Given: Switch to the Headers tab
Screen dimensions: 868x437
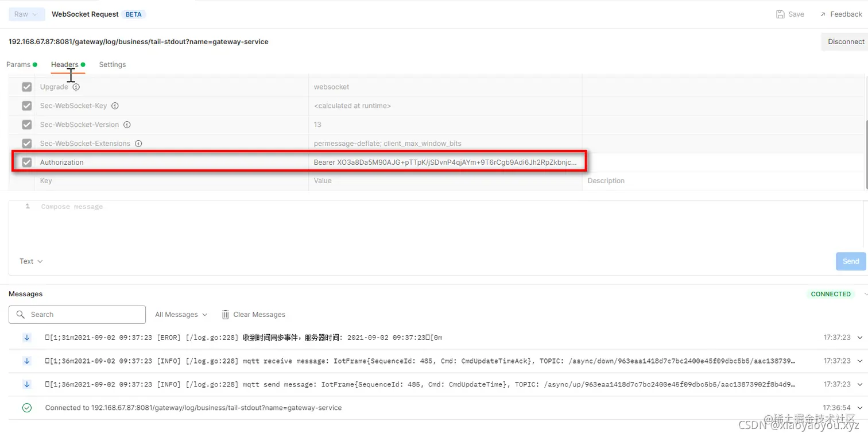Looking at the screenshot, I should 68,64.
